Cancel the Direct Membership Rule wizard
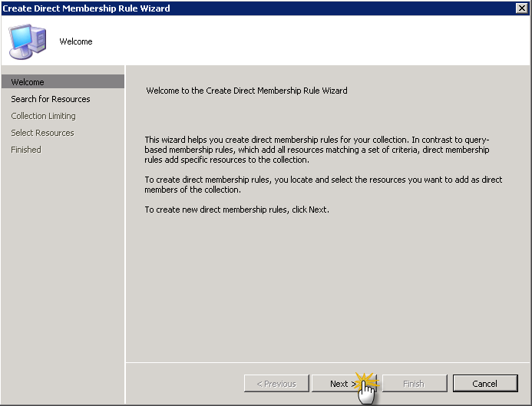532x406 pixels. click(484, 384)
